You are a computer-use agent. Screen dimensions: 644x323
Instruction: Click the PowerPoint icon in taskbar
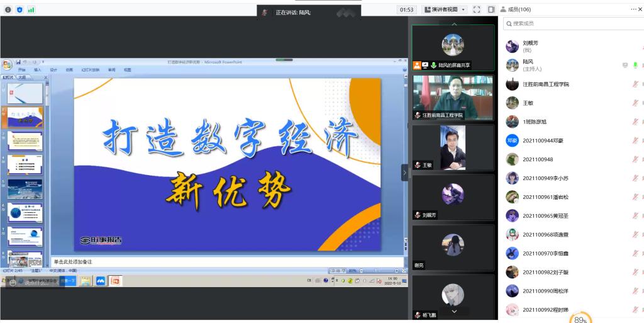[x=116, y=281]
